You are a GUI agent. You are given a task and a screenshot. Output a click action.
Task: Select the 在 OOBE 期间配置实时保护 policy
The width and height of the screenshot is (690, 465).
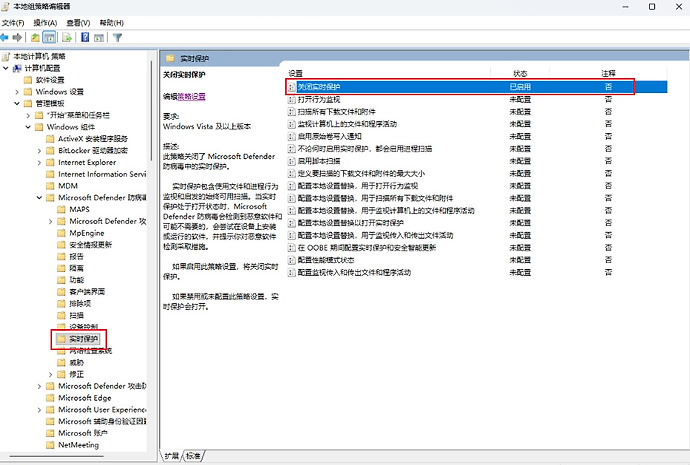click(367, 248)
